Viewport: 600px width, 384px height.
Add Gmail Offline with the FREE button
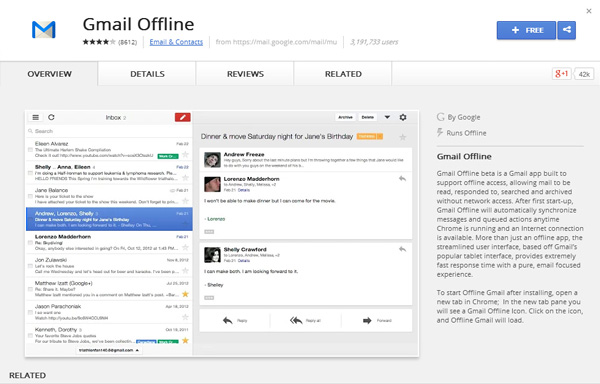click(526, 30)
